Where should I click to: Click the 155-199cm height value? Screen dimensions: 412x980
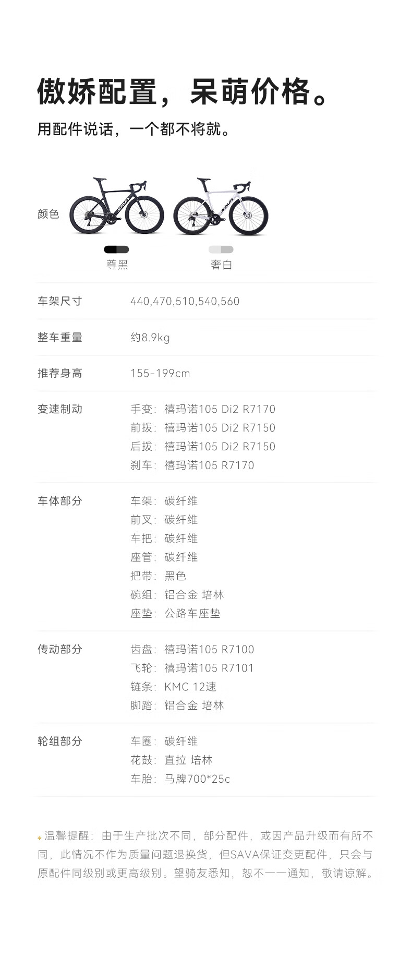pos(160,373)
